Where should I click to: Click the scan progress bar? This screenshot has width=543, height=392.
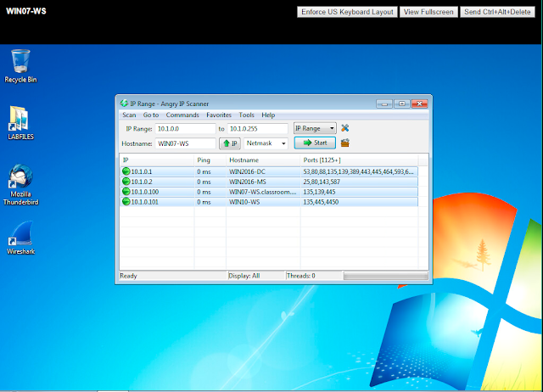point(386,276)
